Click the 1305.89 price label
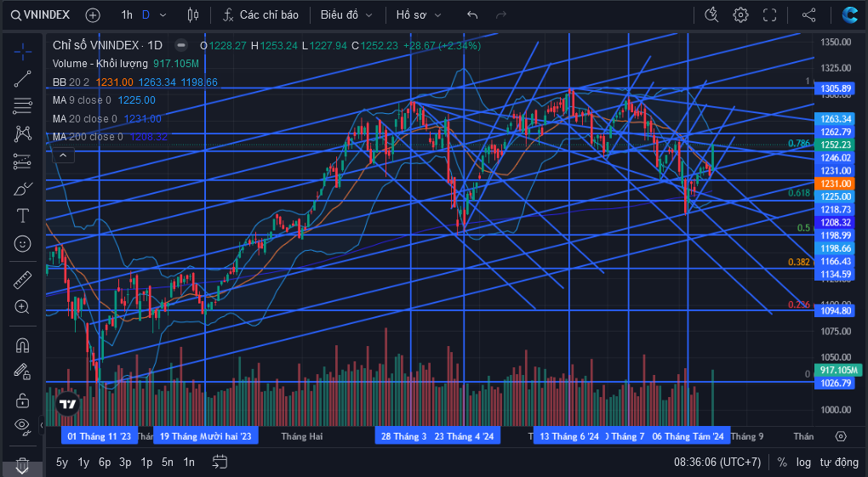Image resolution: width=868 pixels, height=477 pixels. pyautogui.click(x=836, y=88)
